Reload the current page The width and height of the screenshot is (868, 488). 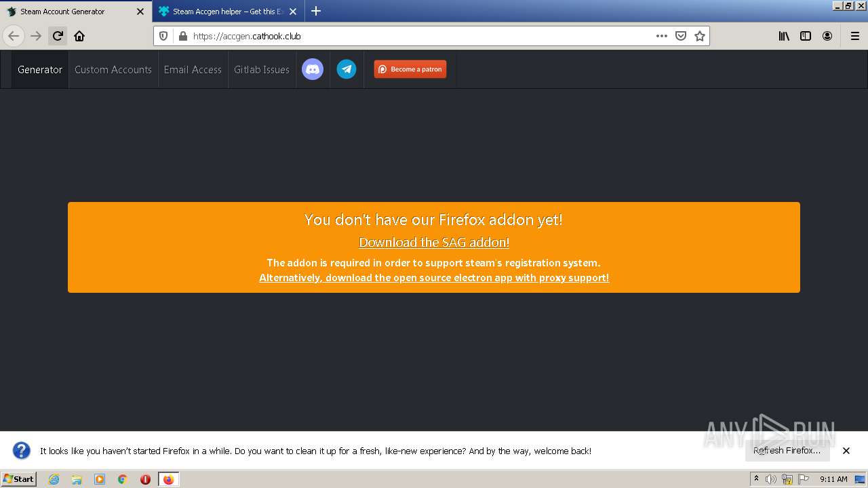coord(58,36)
